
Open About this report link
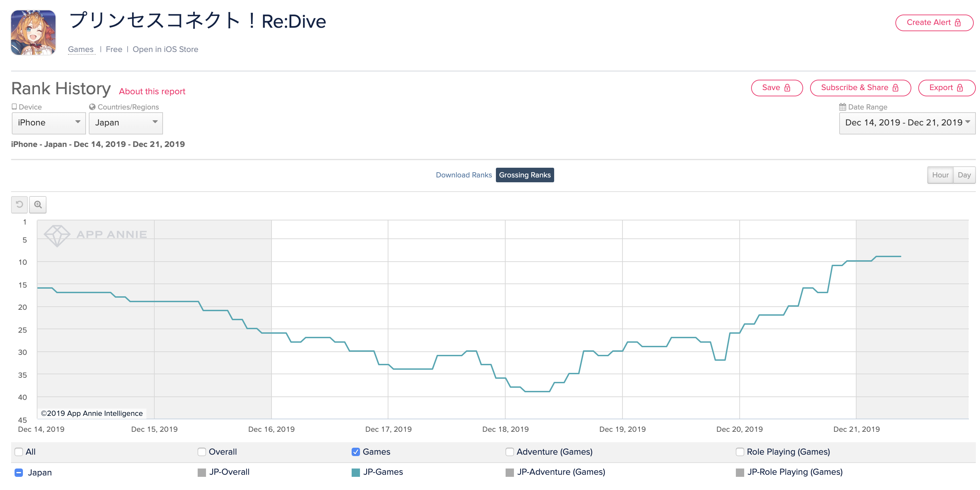coord(152,91)
